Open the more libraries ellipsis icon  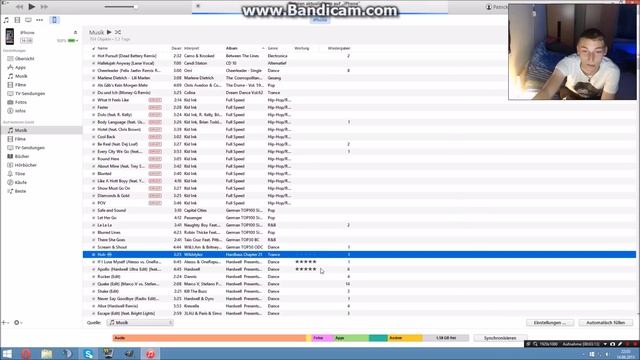(40, 20)
